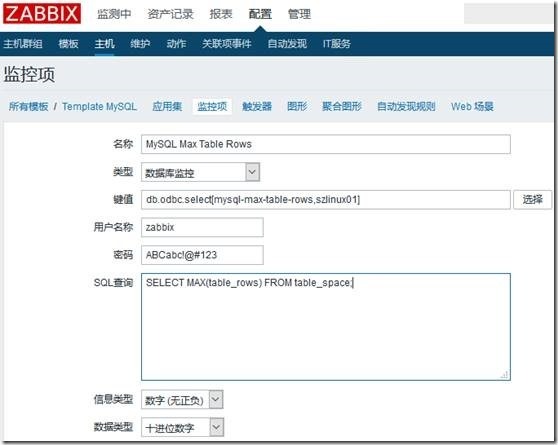Viewport: 558px width, 445px height.
Task: Grab the SQL text area corner handle
Action: coord(504,375)
